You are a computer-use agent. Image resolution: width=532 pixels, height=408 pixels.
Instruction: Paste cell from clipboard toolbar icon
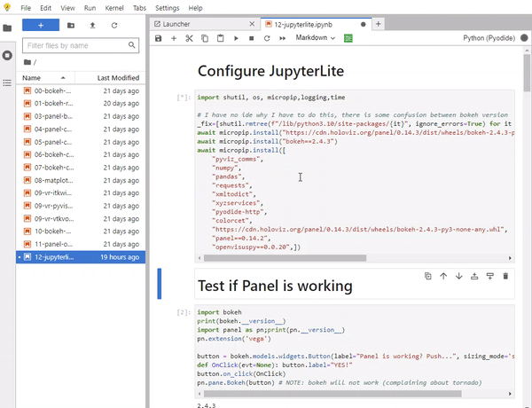(x=220, y=38)
